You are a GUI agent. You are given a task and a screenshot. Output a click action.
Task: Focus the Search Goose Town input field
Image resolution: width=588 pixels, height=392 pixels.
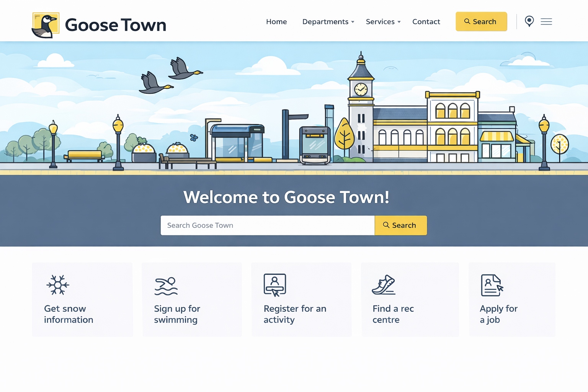tap(267, 225)
